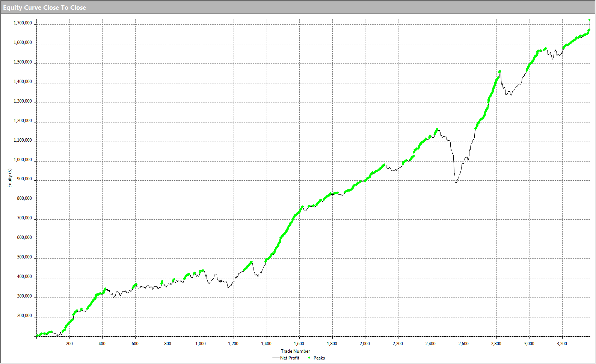Click the 3,200 trade number axis label
The width and height of the screenshot is (596, 364).
[562, 344]
